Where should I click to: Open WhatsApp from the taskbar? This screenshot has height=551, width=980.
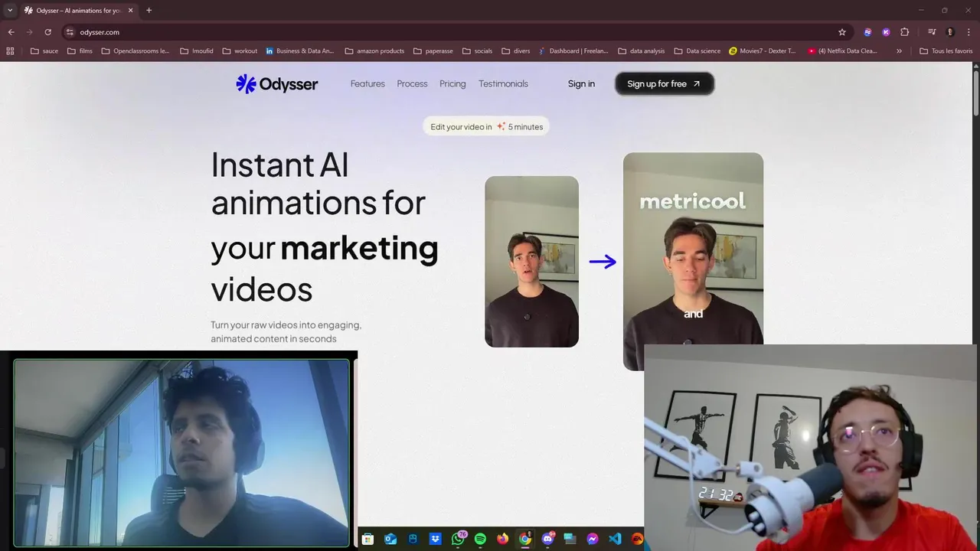[x=459, y=539]
